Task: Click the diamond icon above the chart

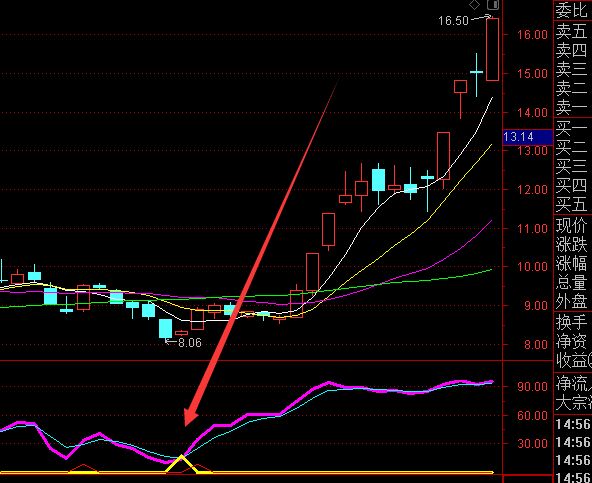Action: (475, 5)
